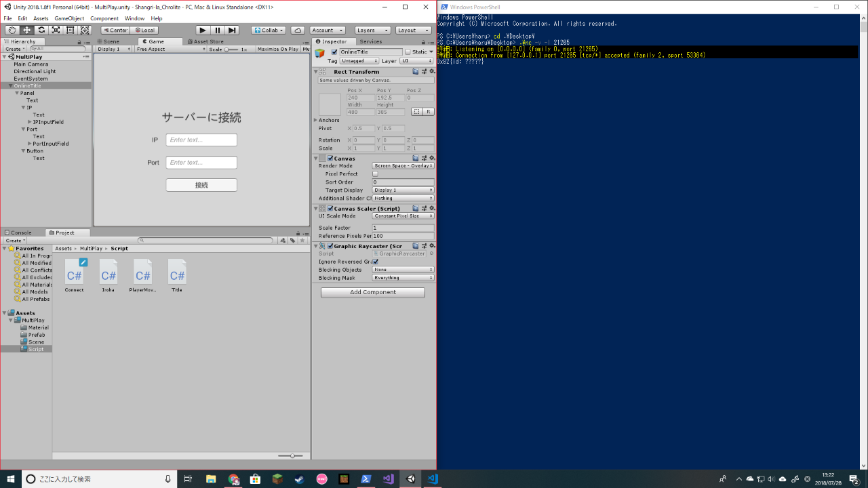
Task: Adjust the Game view Scale slider
Action: [x=231, y=49]
